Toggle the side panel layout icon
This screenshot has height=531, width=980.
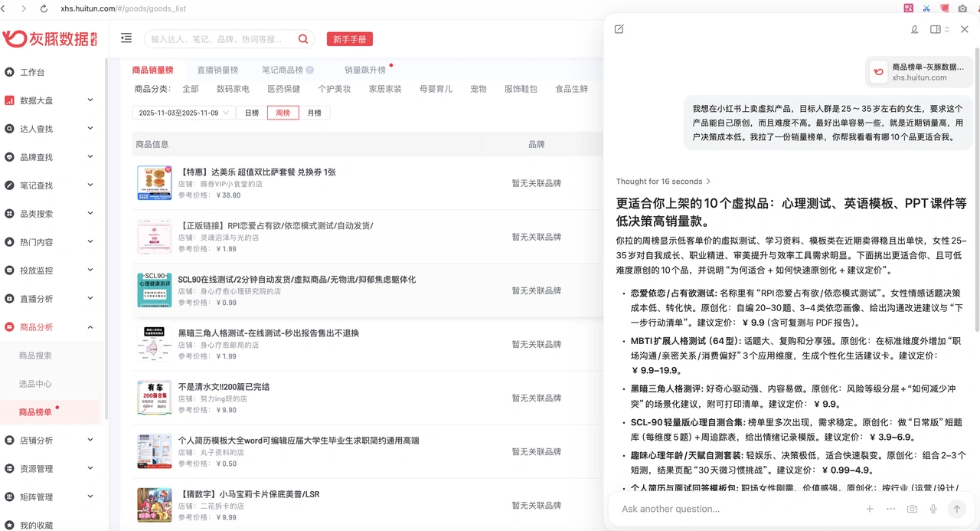coord(935,28)
